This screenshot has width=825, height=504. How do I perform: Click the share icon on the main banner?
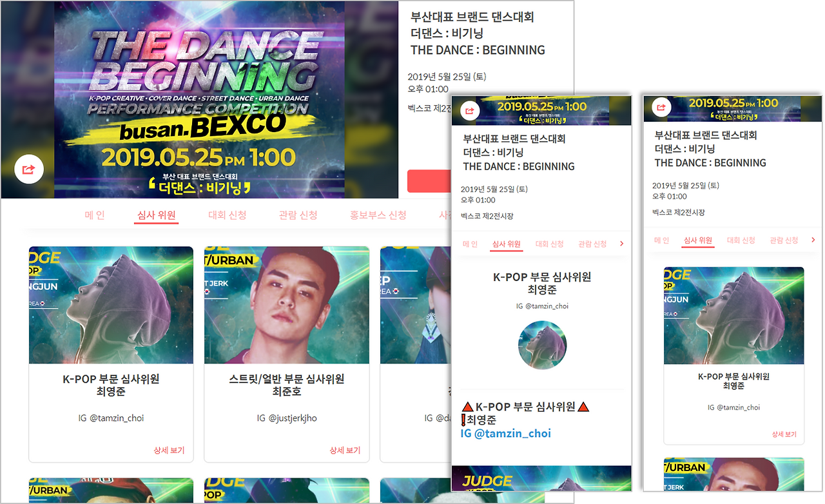[x=28, y=170]
